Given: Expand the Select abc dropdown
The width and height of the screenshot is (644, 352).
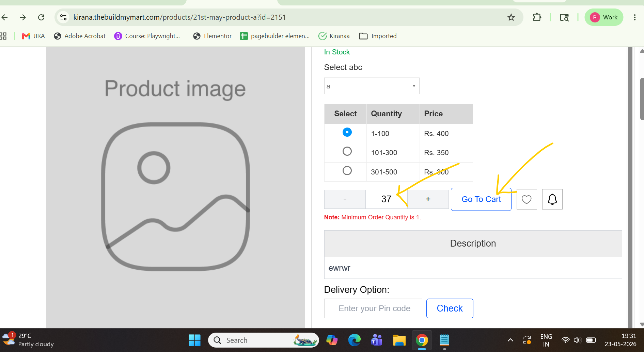Looking at the screenshot, I should point(372,86).
